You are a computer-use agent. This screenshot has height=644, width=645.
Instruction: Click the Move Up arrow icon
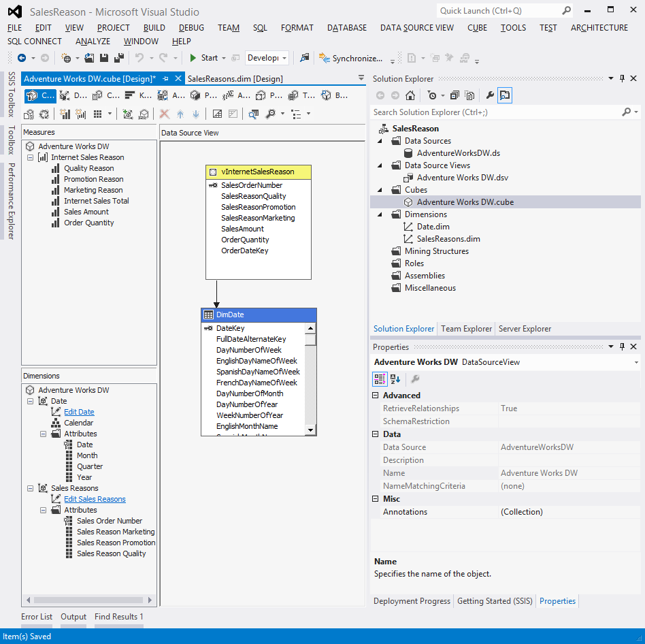(x=180, y=114)
